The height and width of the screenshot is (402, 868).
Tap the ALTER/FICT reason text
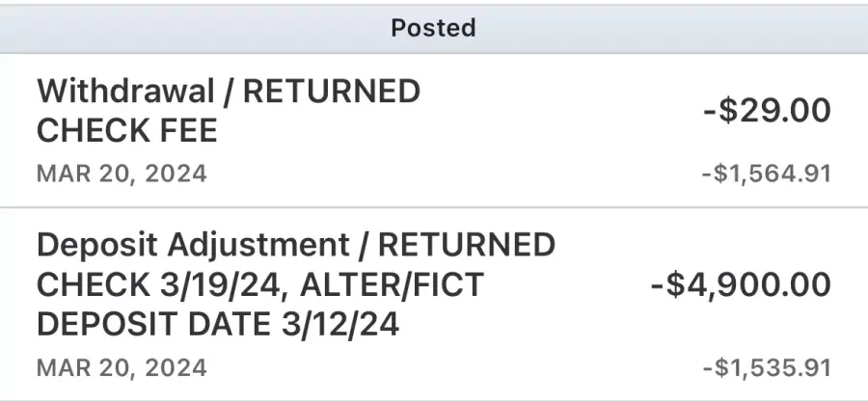click(393, 284)
